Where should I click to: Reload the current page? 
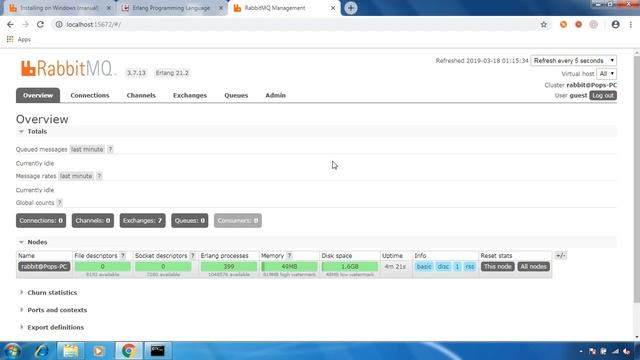click(x=40, y=24)
